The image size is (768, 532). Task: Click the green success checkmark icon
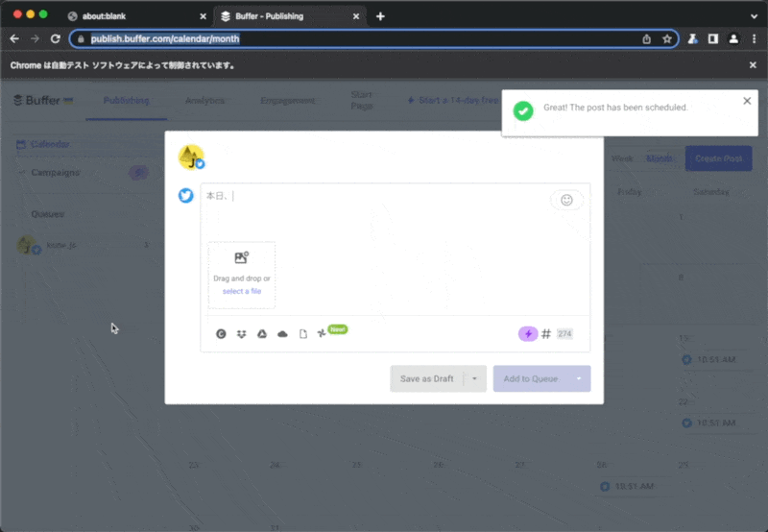pyautogui.click(x=523, y=111)
